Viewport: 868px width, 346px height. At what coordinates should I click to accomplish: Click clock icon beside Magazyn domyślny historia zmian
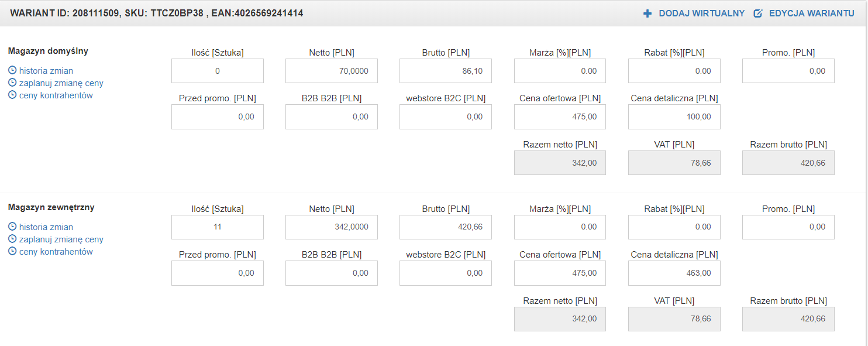point(12,71)
